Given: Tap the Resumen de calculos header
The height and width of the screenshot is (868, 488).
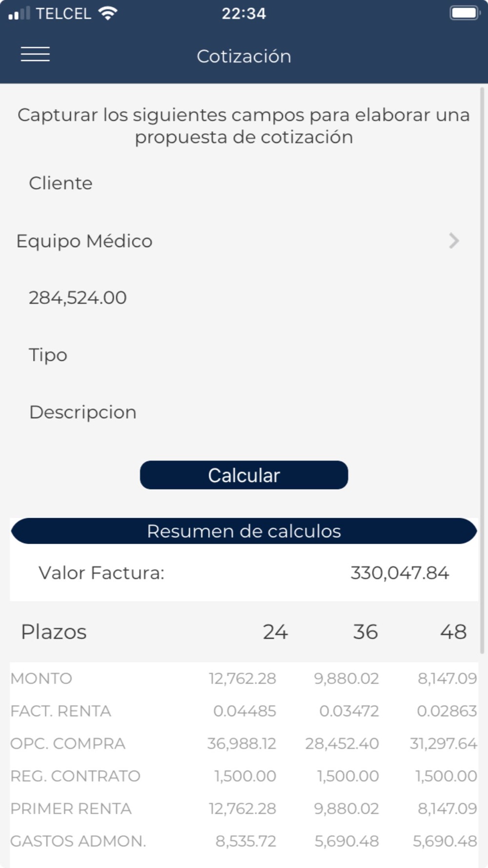Looking at the screenshot, I should click(x=244, y=531).
